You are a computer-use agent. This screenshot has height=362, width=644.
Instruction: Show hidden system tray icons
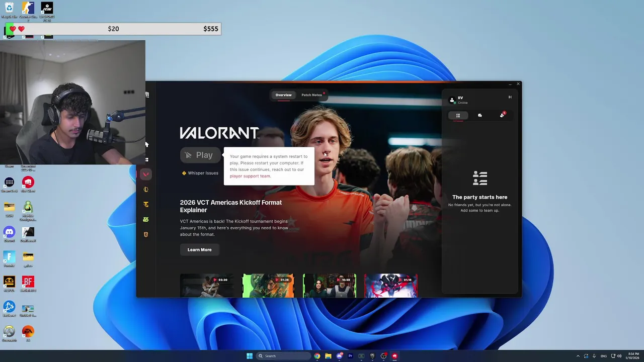pos(578,356)
